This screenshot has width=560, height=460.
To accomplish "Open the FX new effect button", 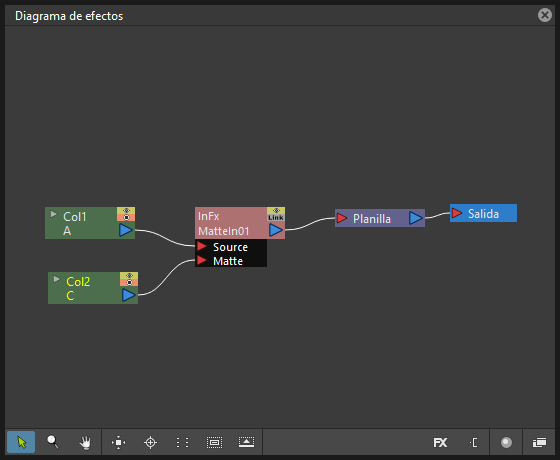I will (x=440, y=442).
